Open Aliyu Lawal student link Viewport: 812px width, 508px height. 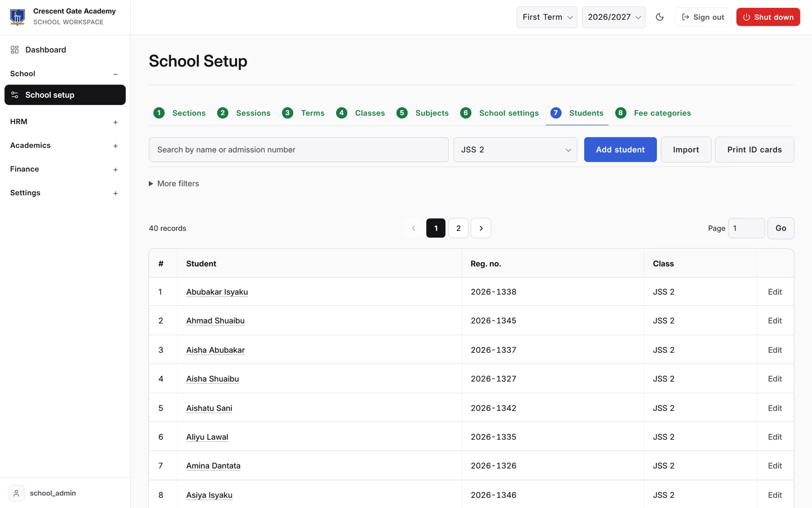point(207,437)
